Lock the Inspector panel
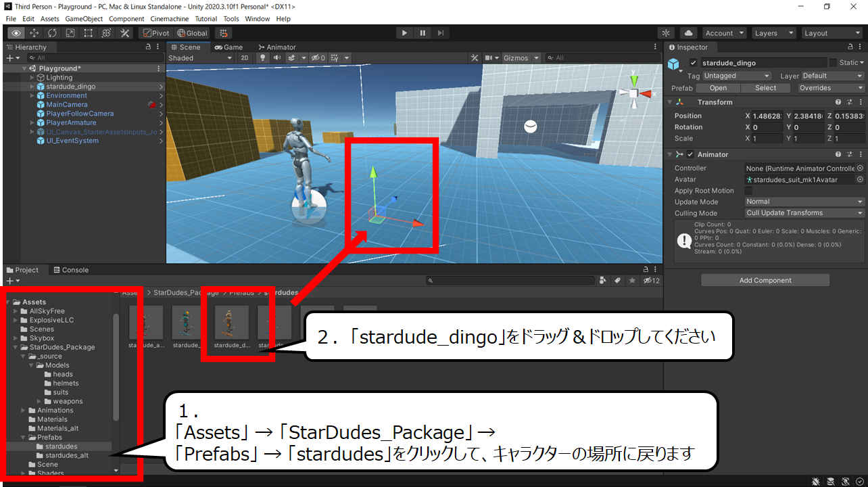This screenshot has width=868, height=487. pos(851,47)
